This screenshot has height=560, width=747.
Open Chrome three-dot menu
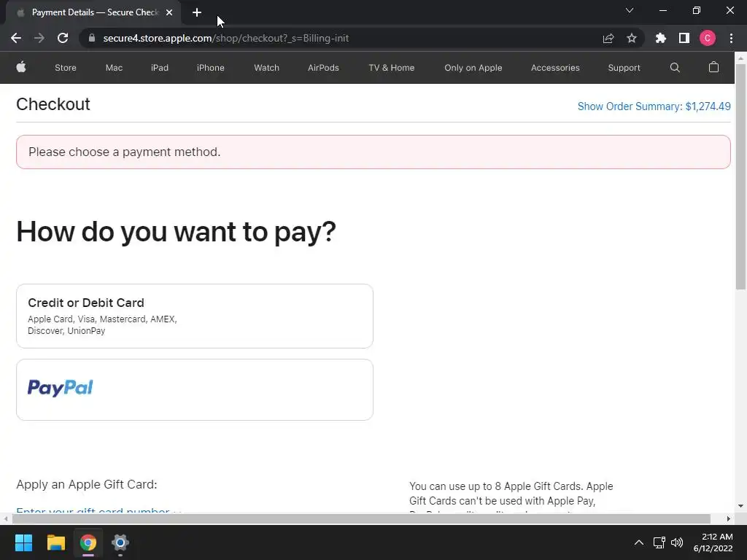tap(731, 38)
